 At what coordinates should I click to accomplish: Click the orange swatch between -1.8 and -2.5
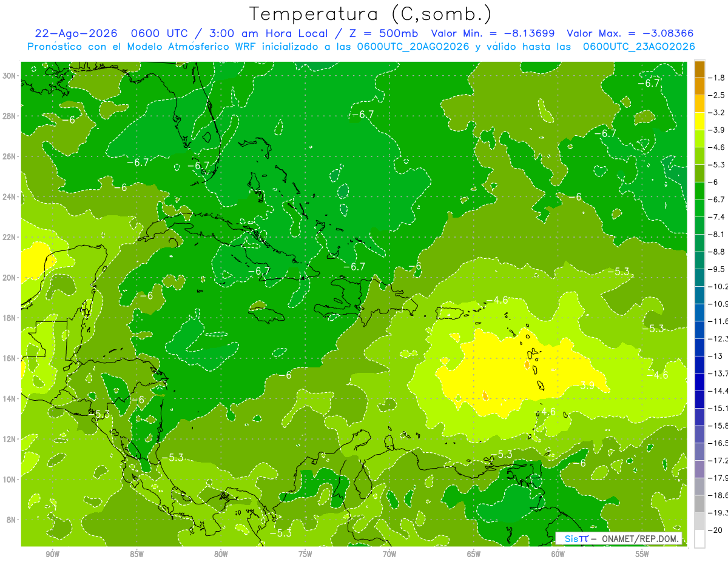pyautogui.click(x=699, y=87)
